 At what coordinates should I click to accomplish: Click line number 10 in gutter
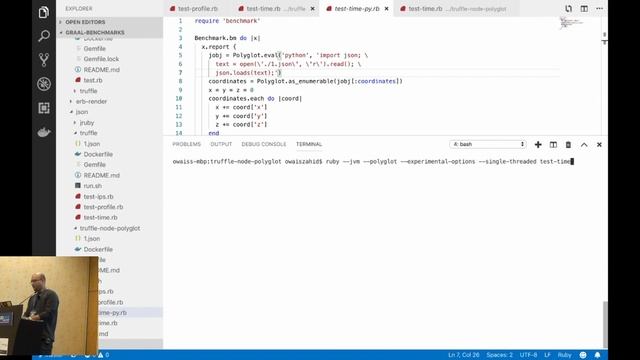179,98
